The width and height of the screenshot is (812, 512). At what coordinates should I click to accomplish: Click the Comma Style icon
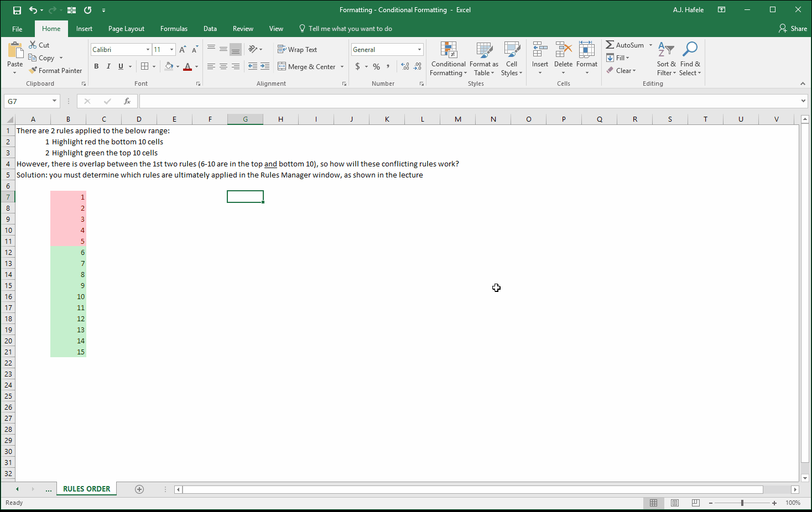pyautogui.click(x=388, y=66)
